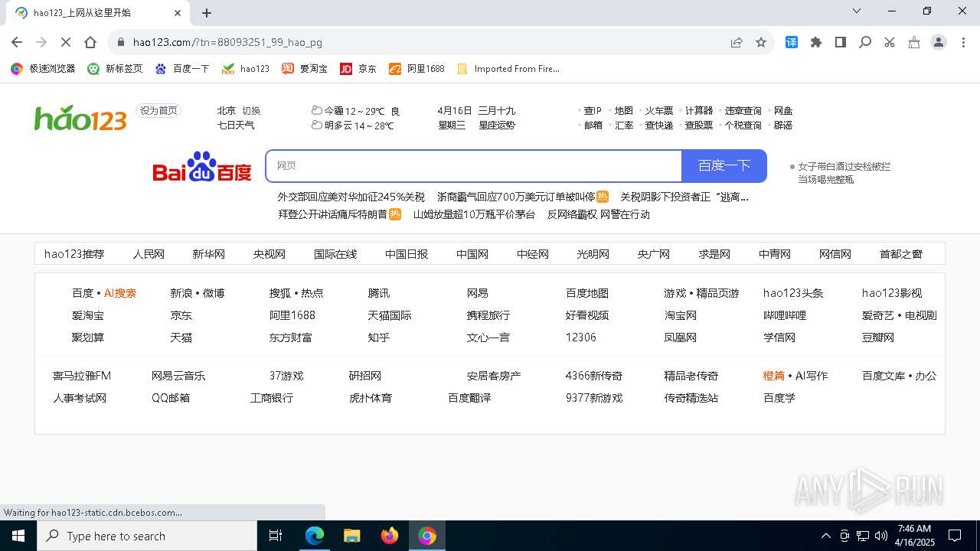Select the 中国日报 tab
This screenshot has width=980, height=551.
coord(407,254)
